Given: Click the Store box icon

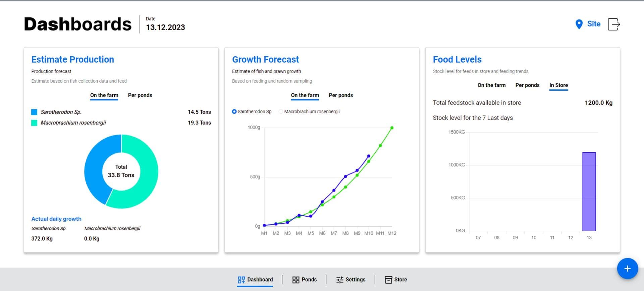Looking at the screenshot, I should [388, 280].
